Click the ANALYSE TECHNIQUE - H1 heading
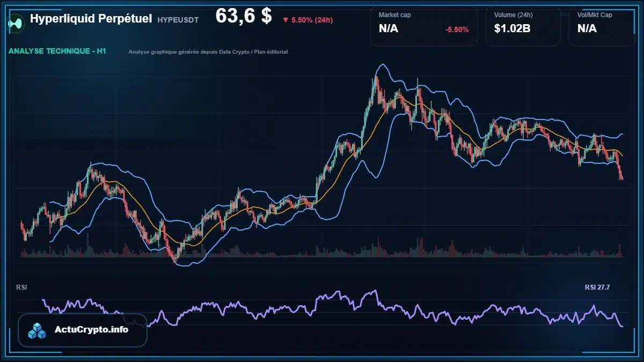 57,51
